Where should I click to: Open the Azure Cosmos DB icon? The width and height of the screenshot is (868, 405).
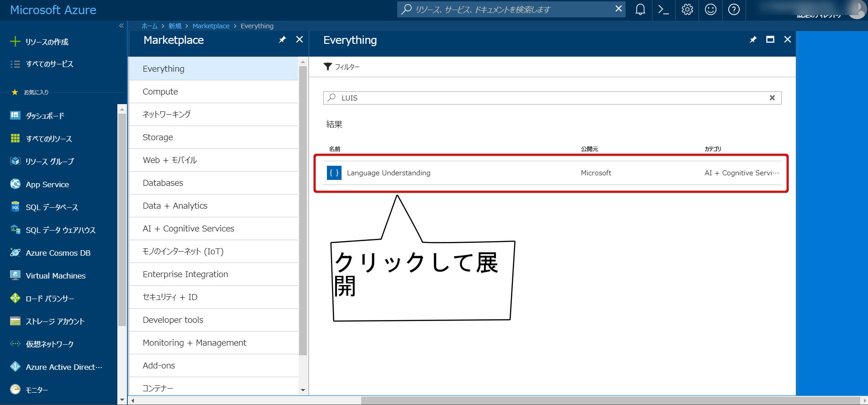[x=15, y=252]
